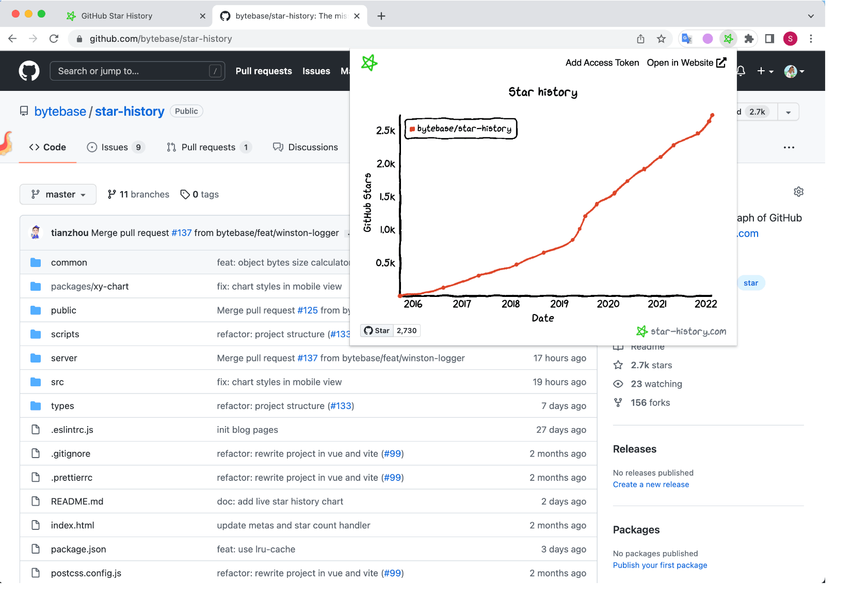868x597 pixels.
Task: View the 23 watching link
Action: point(647,384)
